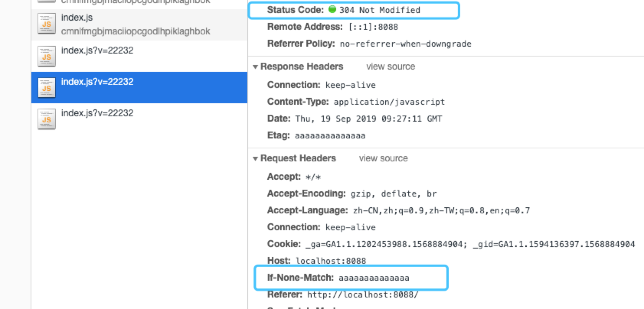This screenshot has height=309, width=644.
Task: Click the If-None-Match header value
Action: coord(374,278)
